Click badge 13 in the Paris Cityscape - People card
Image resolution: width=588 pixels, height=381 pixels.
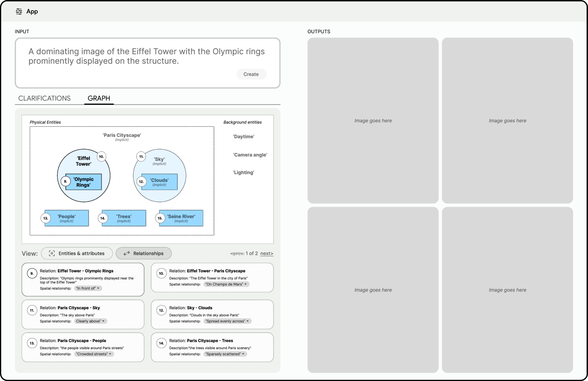[x=32, y=343]
